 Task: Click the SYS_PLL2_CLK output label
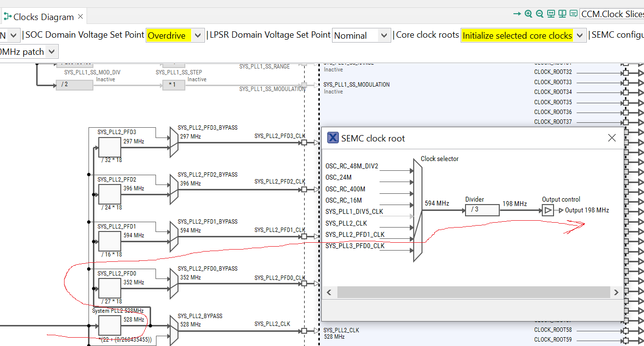(272, 323)
